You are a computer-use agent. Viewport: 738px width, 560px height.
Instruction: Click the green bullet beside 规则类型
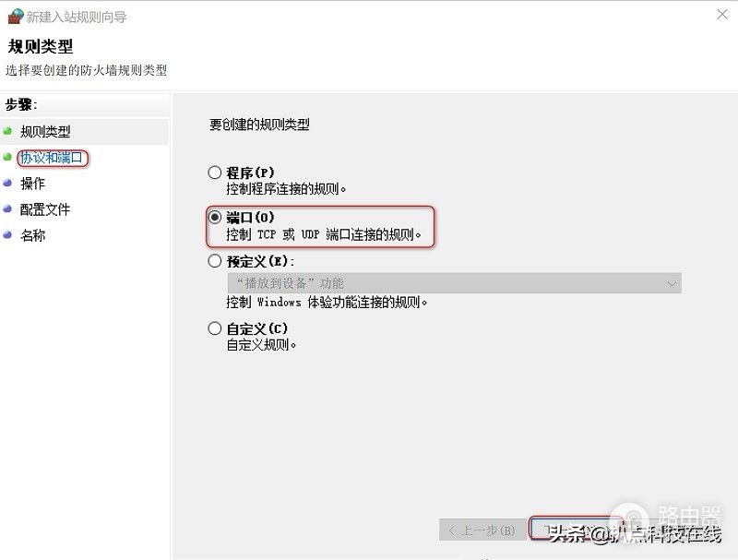7,131
